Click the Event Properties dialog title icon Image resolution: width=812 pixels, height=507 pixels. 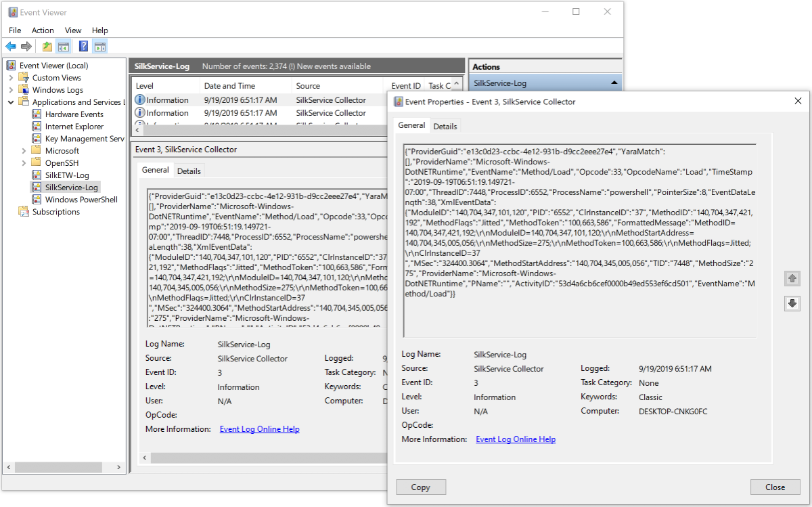click(x=399, y=102)
